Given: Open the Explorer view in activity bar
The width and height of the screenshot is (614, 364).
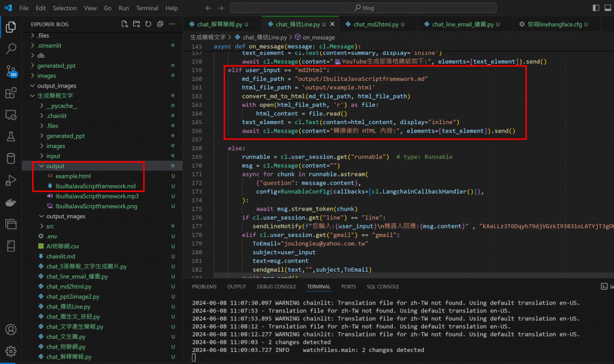Looking at the screenshot, I should click(x=11, y=26).
